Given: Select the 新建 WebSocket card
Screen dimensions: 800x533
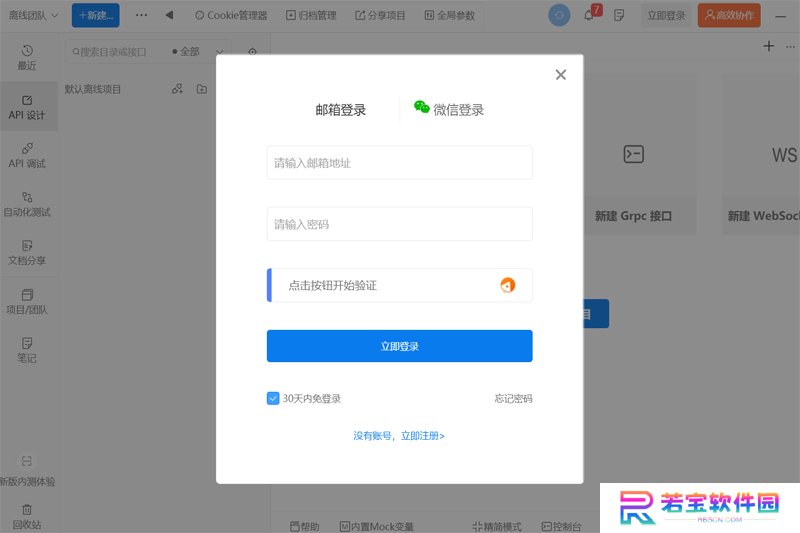Looking at the screenshot, I should [x=761, y=154].
